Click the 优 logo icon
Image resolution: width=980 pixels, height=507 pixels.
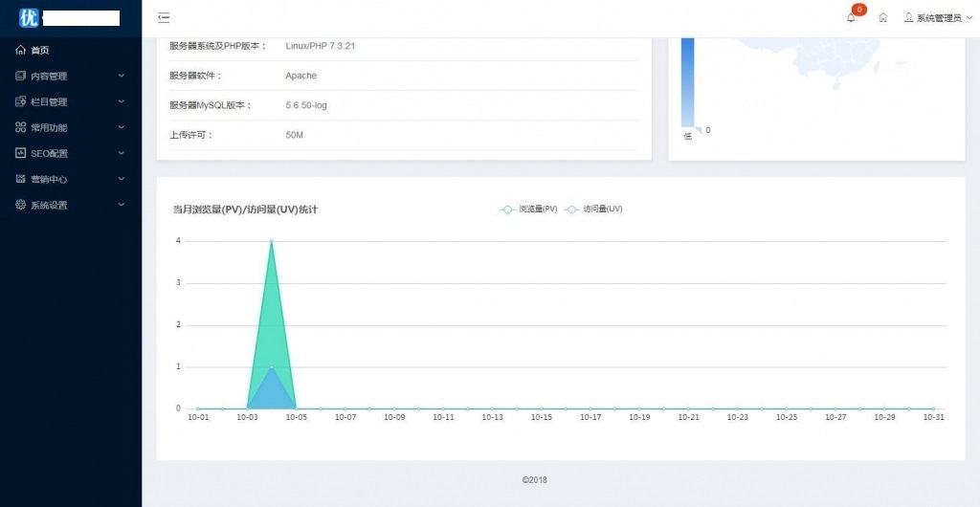pyautogui.click(x=29, y=17)
